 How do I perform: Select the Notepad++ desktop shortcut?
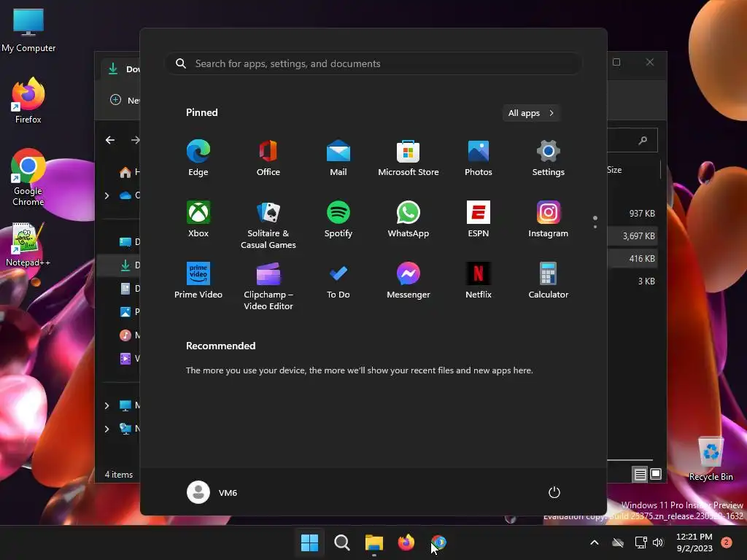tap(28, 245)
